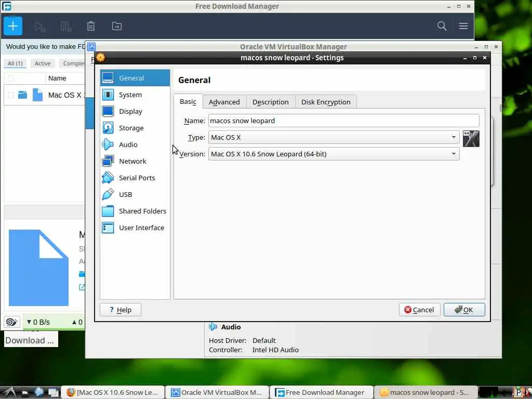The height and width of the screenshot is (399, 532).
Task: Click the pause downloads icon in FDM toolbar
Action: 66,26
